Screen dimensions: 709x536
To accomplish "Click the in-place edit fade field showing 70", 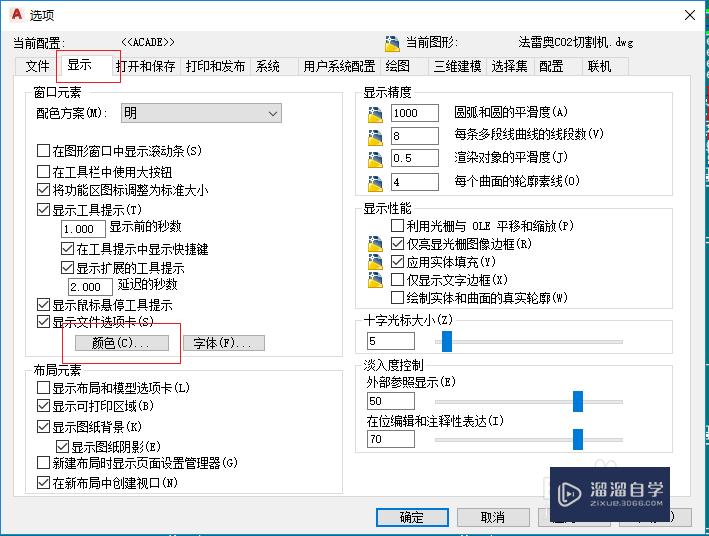I will [x=391, y=439].
